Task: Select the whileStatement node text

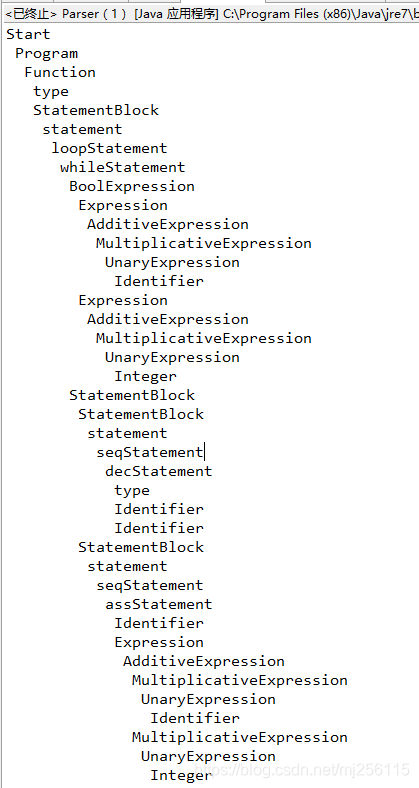Action: click(123, 167)
